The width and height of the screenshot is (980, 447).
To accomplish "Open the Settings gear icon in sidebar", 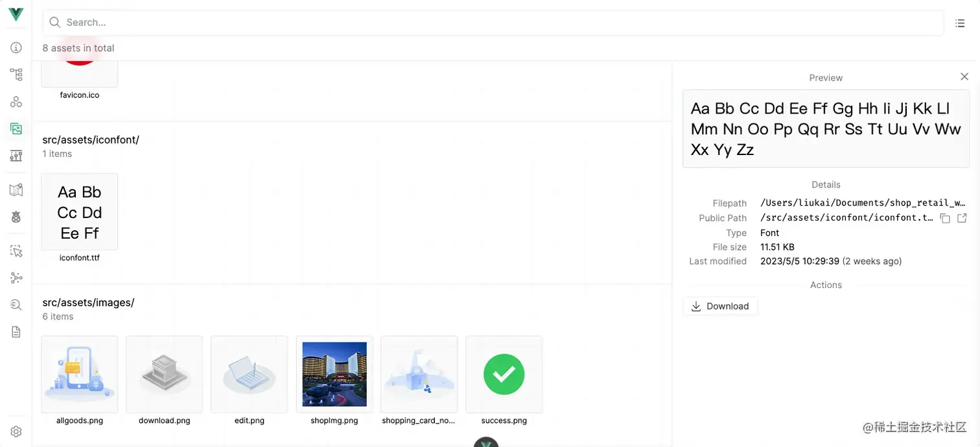I will pyautogui.click(x=16, y=431).
